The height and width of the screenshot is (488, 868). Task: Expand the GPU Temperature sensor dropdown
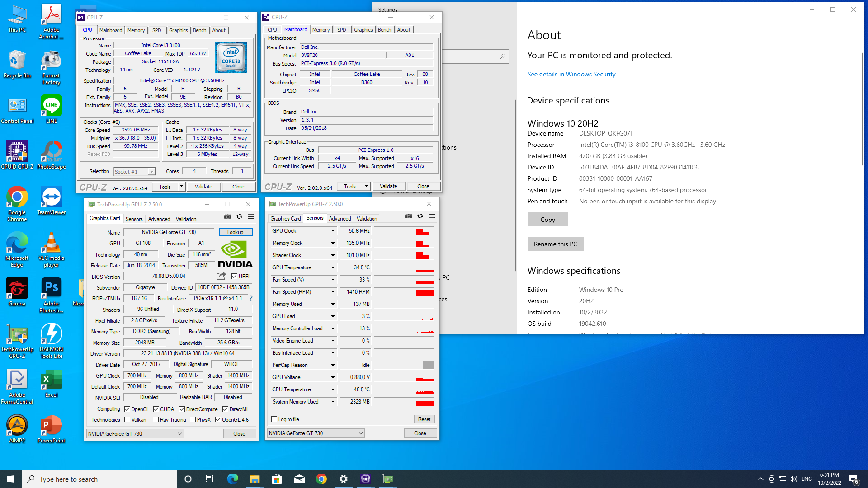[x=333, y=267]
